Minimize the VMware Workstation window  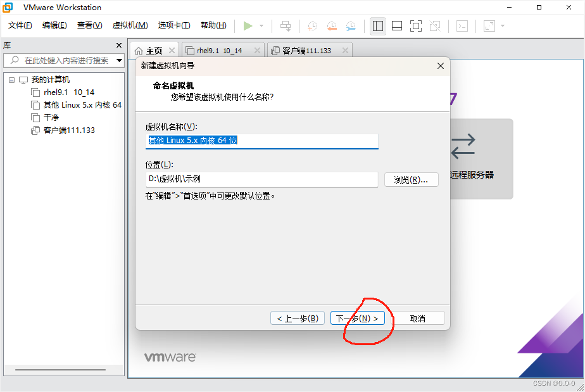(509, 7)
